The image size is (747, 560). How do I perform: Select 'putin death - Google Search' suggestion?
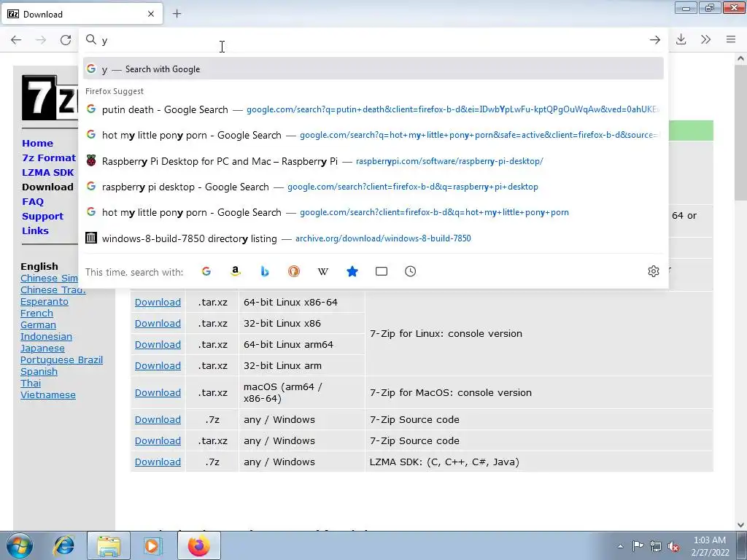pos(373,109)
